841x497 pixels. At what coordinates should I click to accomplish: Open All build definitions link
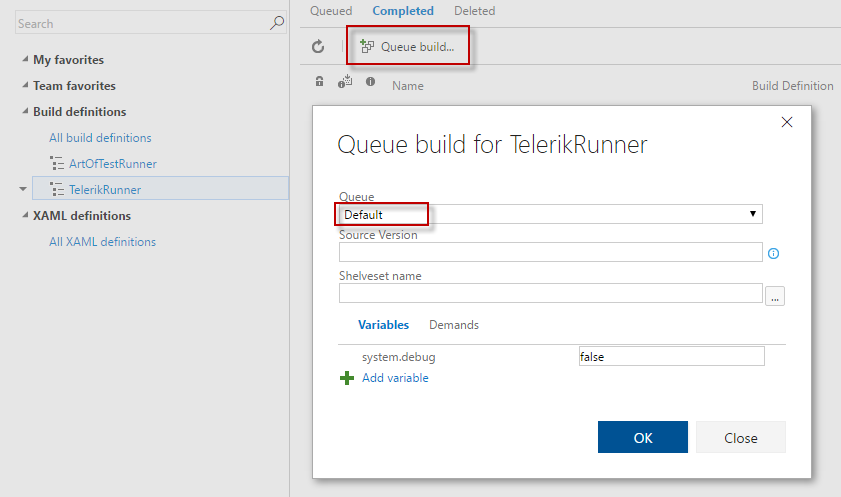(100, 138)
